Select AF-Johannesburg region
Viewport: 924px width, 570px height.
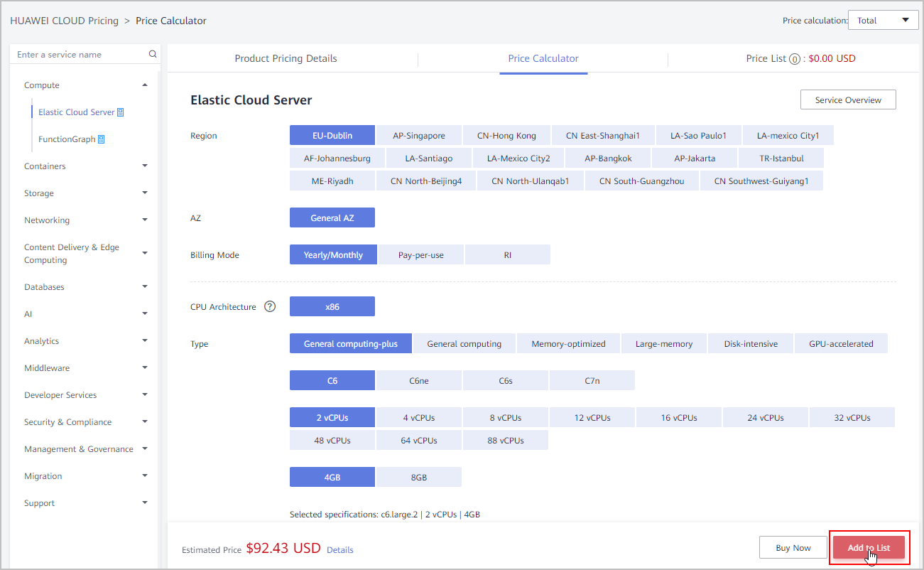(x=337, y=158)
